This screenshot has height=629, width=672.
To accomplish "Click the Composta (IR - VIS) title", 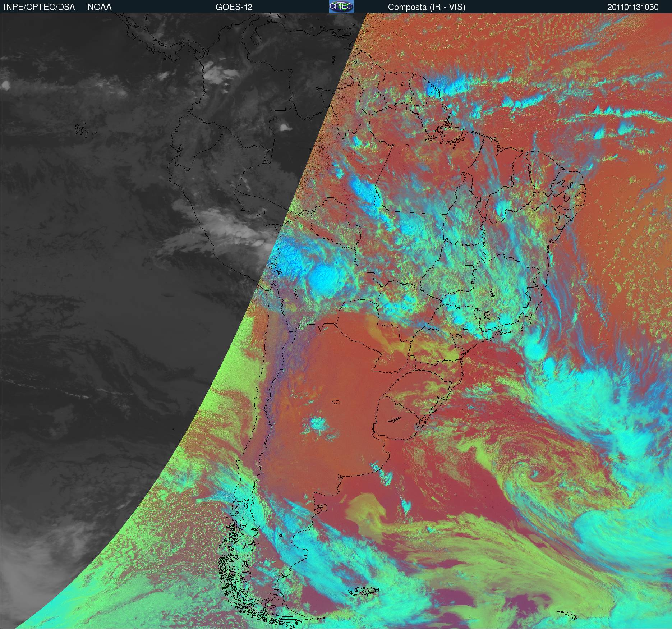I will pyautogui.click(x=427, y=8).
